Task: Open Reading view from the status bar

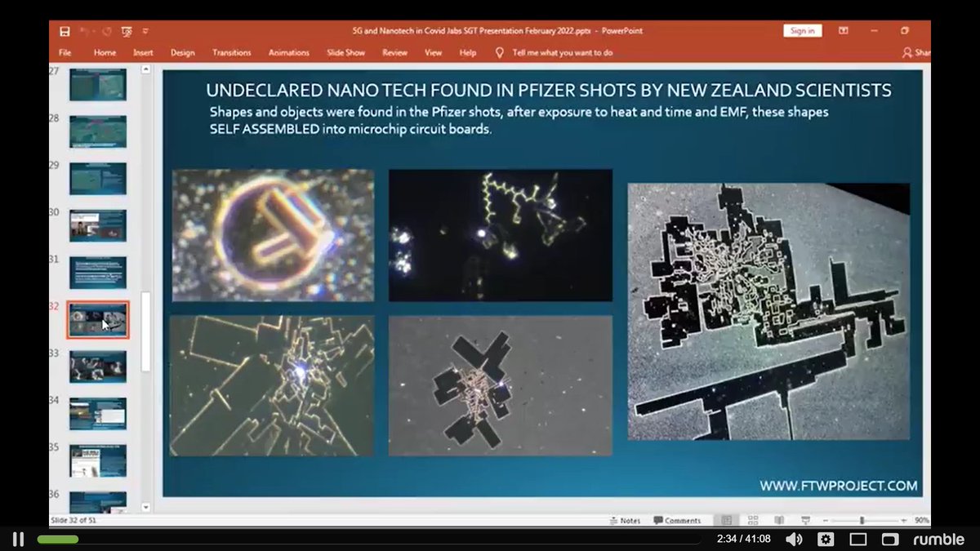Action: [x=777, y=520]
